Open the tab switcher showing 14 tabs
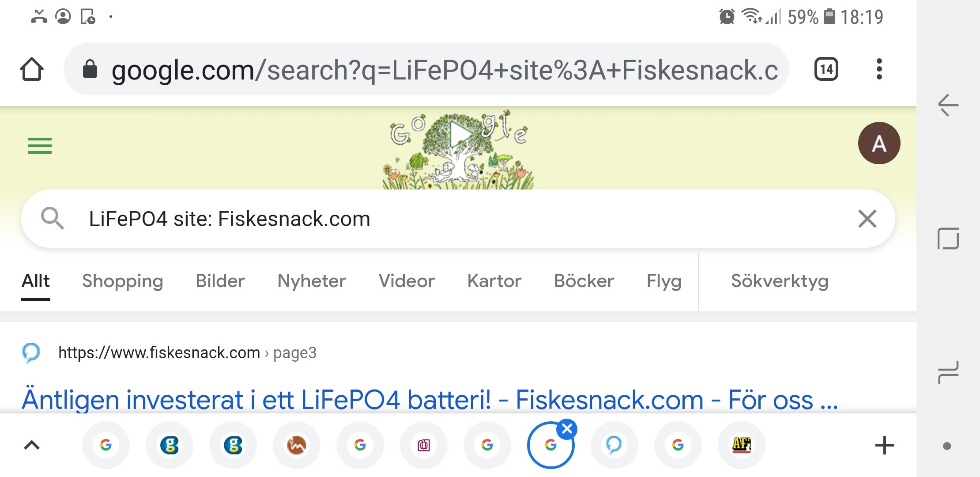980x477 pixels. pos(826,69)
